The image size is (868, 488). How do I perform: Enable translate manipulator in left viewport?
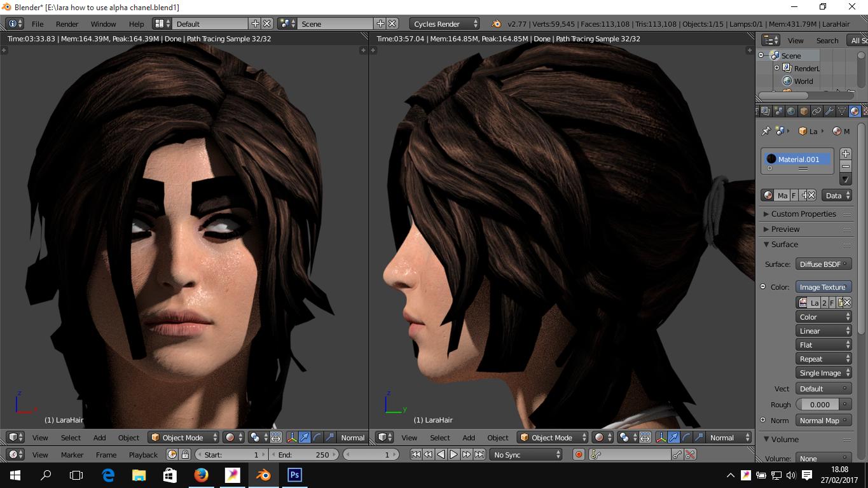coord(305,437)
